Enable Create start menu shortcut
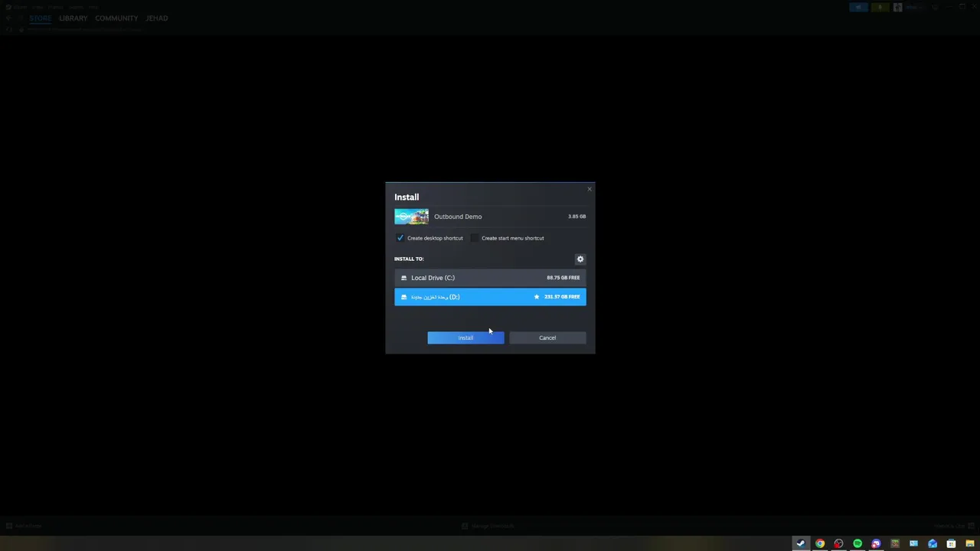 [475, 238]
